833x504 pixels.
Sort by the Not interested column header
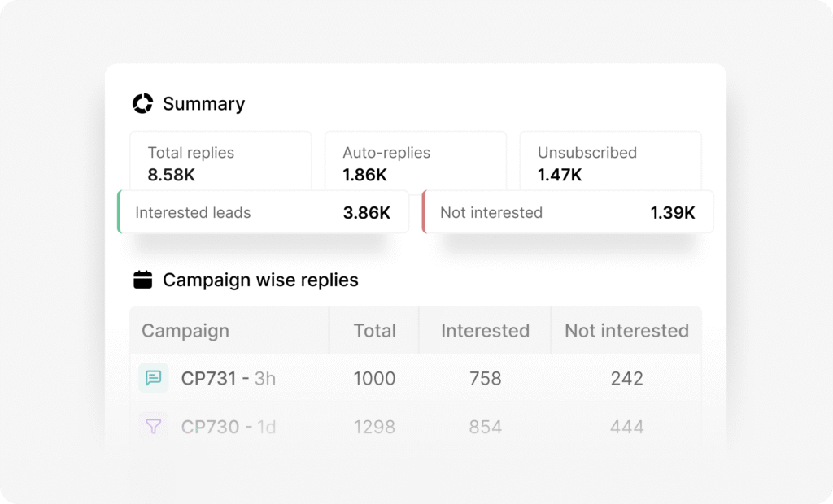[626, 331]
